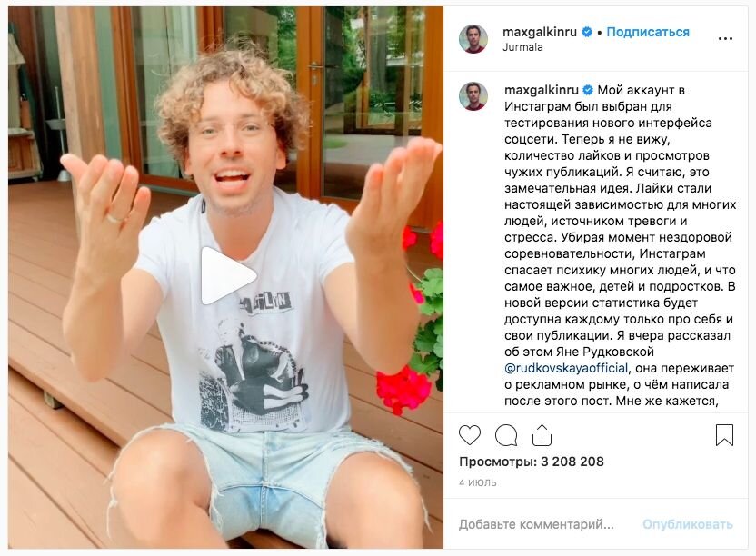
Task: Click the verified badge in header
Action: coord(587,33)
